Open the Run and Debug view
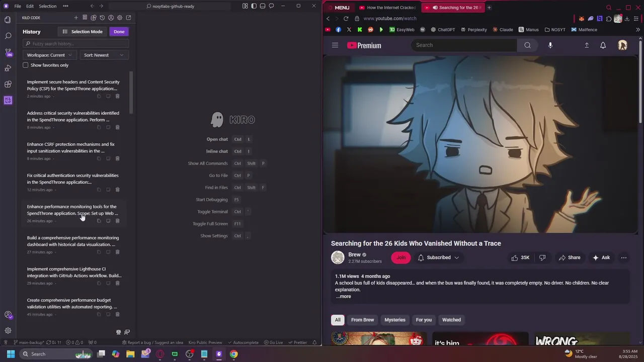The height and width of the screenshot is (362, 644). (8, 68)
